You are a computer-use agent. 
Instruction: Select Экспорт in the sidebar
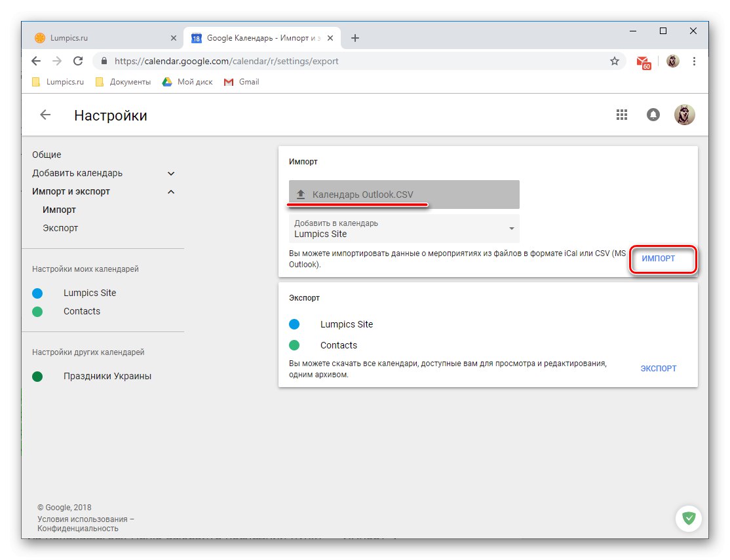point(60,227)
